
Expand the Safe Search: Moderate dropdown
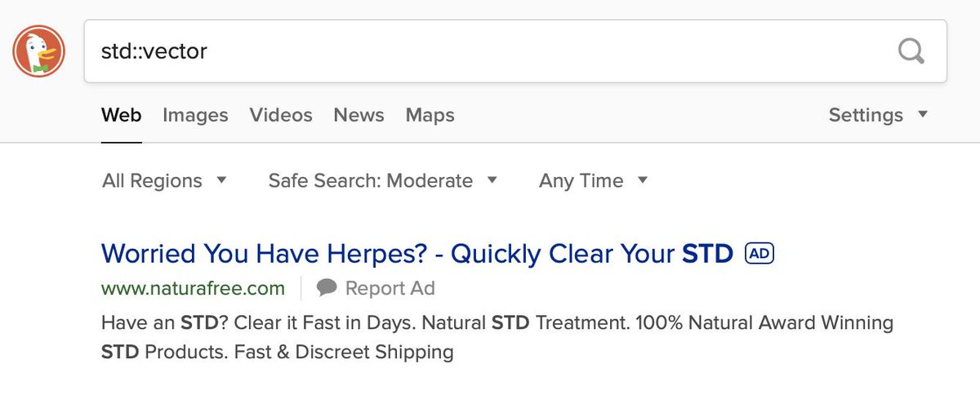tap(383, 180)
